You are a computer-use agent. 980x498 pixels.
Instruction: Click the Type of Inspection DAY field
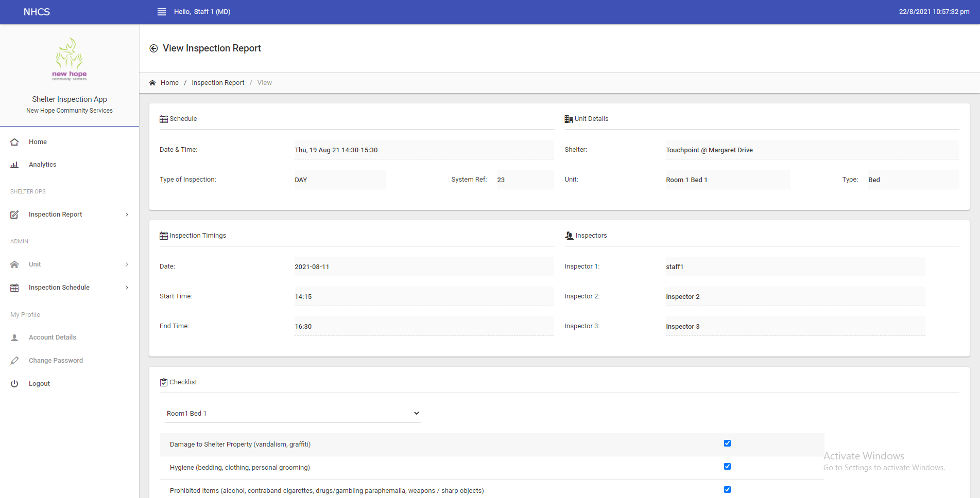340,180
